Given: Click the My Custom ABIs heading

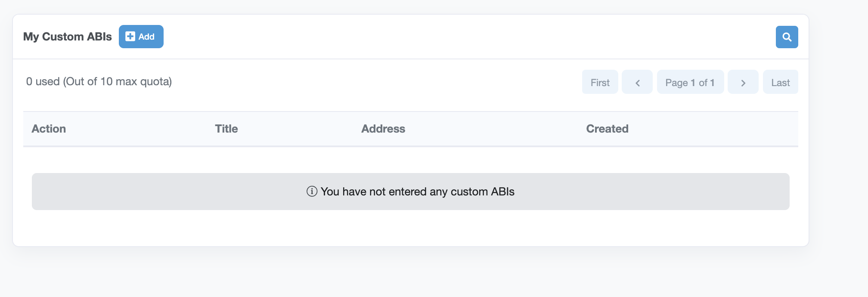Looking at the screenshot, I should (x=67, y=37).
